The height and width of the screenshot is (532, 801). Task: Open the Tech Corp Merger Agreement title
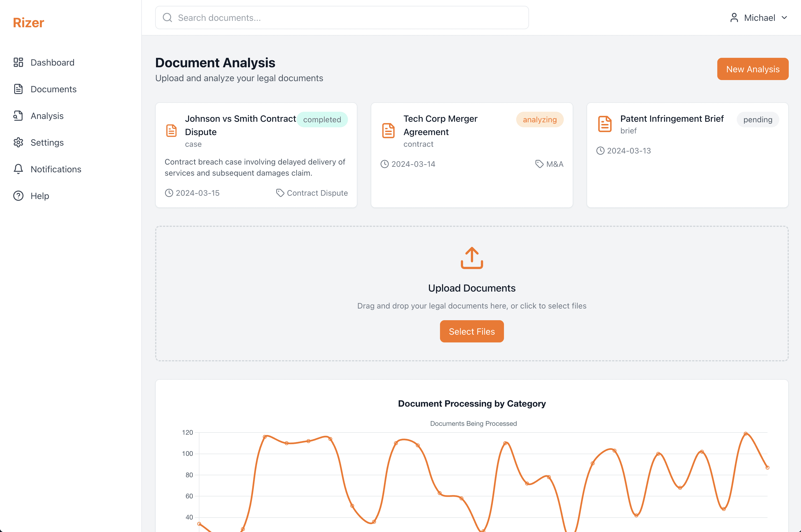[441, 125]
